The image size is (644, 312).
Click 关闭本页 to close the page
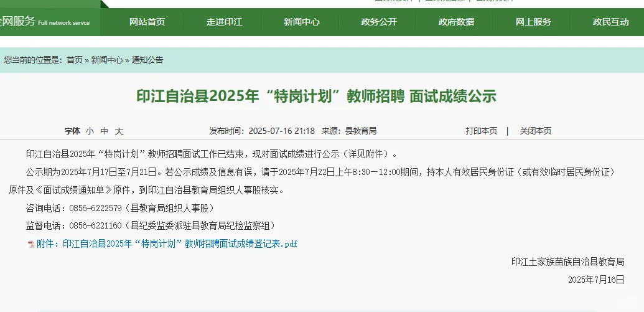click(x=536, y=131)
